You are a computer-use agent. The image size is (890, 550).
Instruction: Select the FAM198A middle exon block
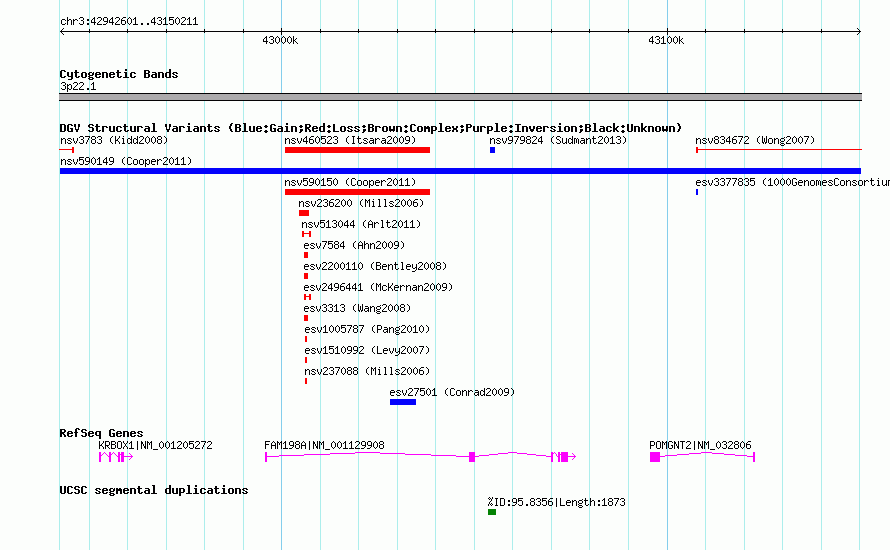(472, 457)
